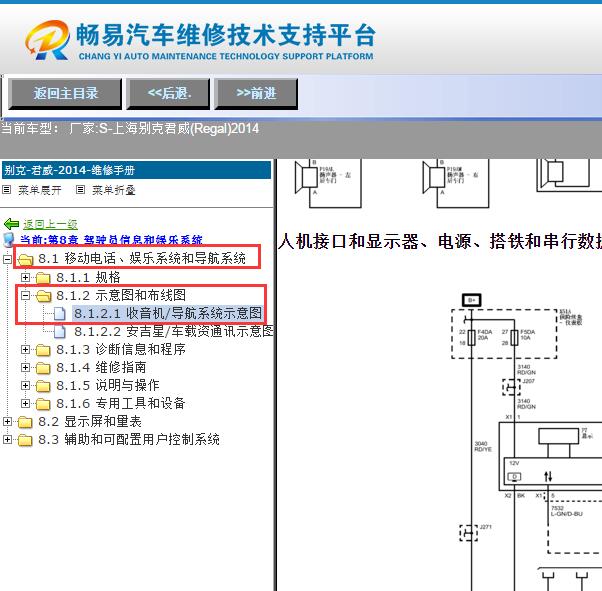Expand the 8.1.3 诊断信息和程序 node
Viewport: 602px width, 591px height.
tap(25, 349)
